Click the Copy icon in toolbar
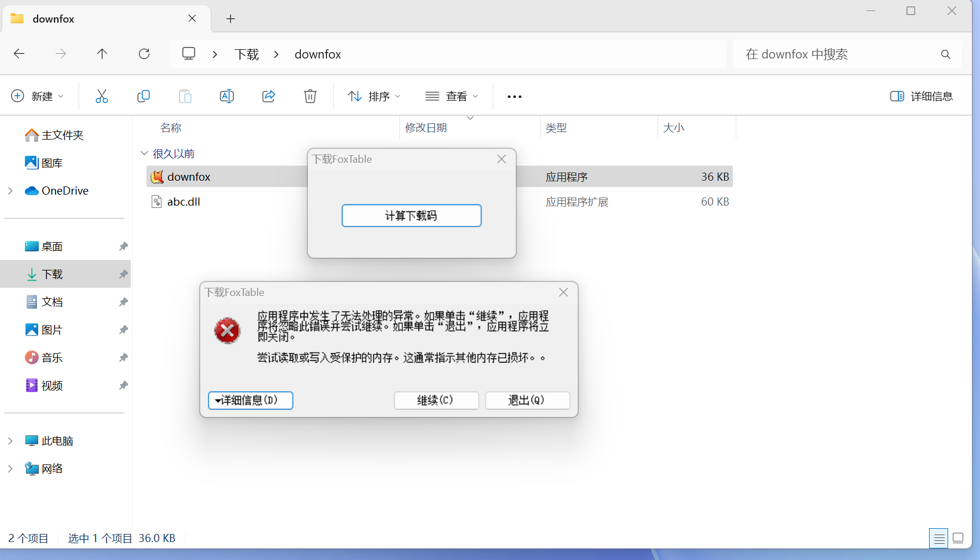 [144, 96]
